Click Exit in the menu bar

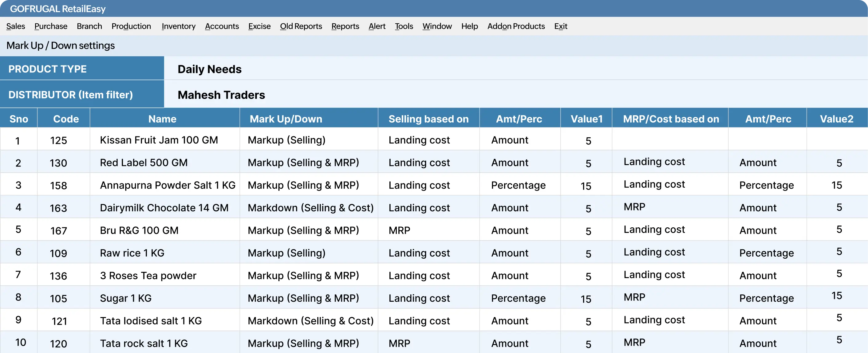tap(560, 26)
